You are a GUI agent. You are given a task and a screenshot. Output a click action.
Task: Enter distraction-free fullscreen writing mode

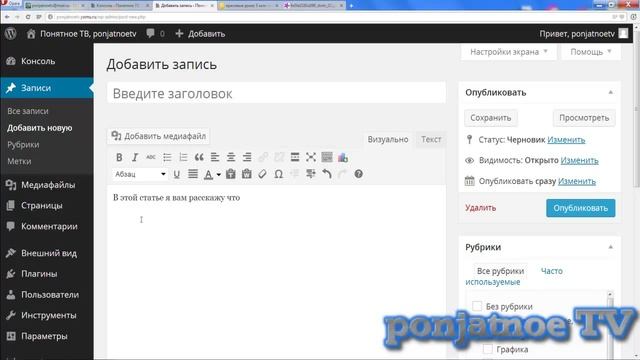pyautogui.click(x=311, y=158)
